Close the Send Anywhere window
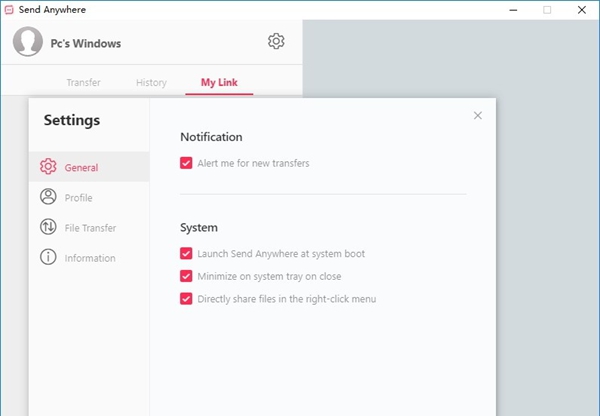 (x=582, y=10)
